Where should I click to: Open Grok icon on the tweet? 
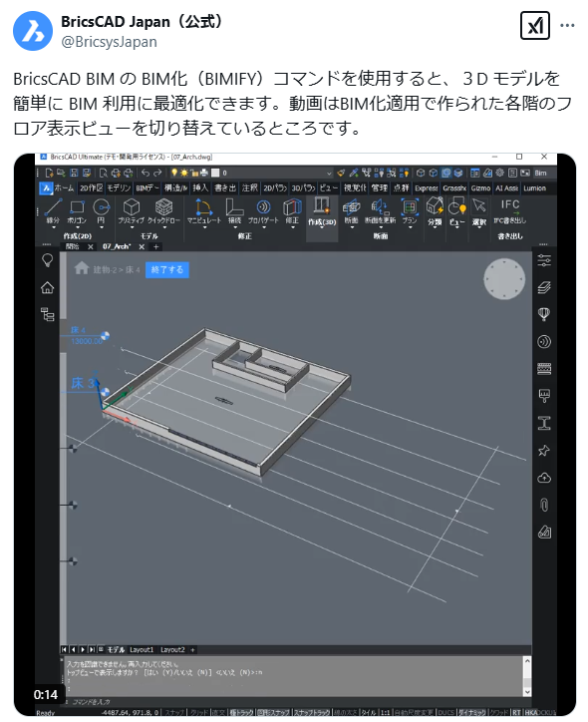(x=534, y=25)
